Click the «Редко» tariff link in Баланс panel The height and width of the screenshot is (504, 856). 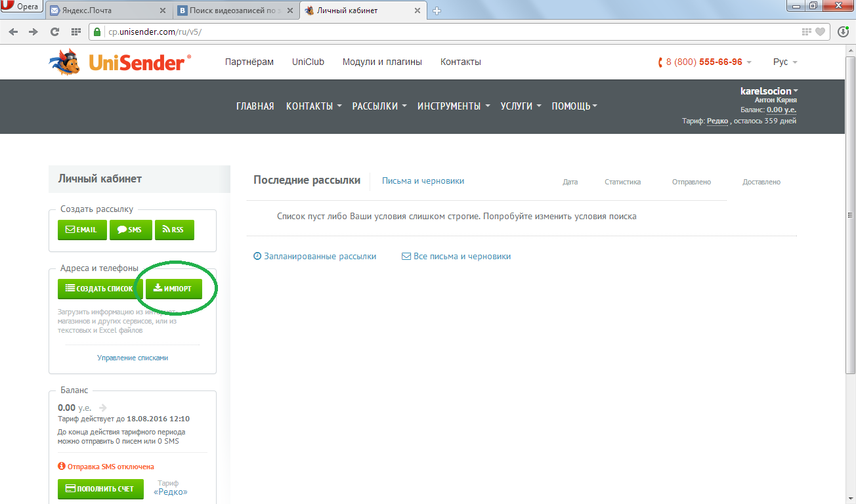(x=171, y=492)
